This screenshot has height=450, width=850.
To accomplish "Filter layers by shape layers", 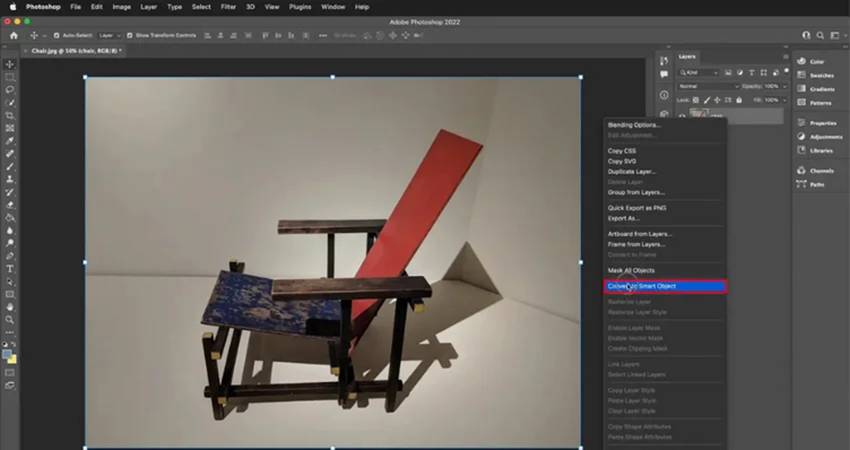I will (x=764, y=73).
